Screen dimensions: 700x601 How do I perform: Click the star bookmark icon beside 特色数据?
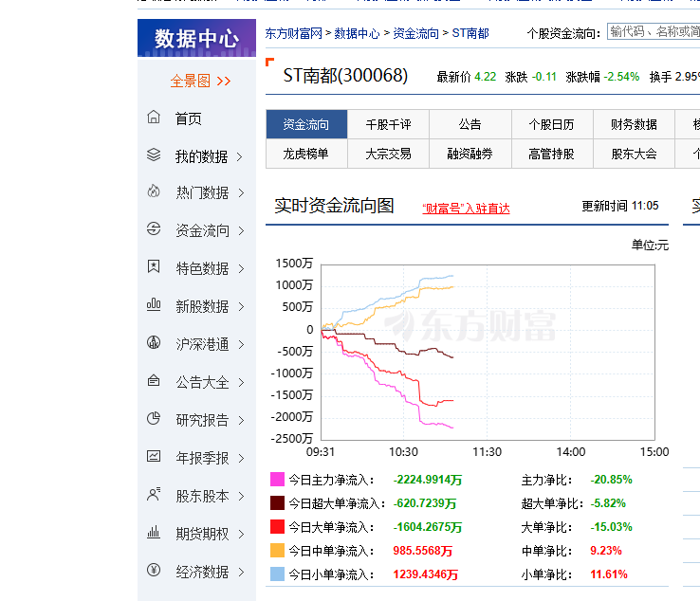point(154,266)
